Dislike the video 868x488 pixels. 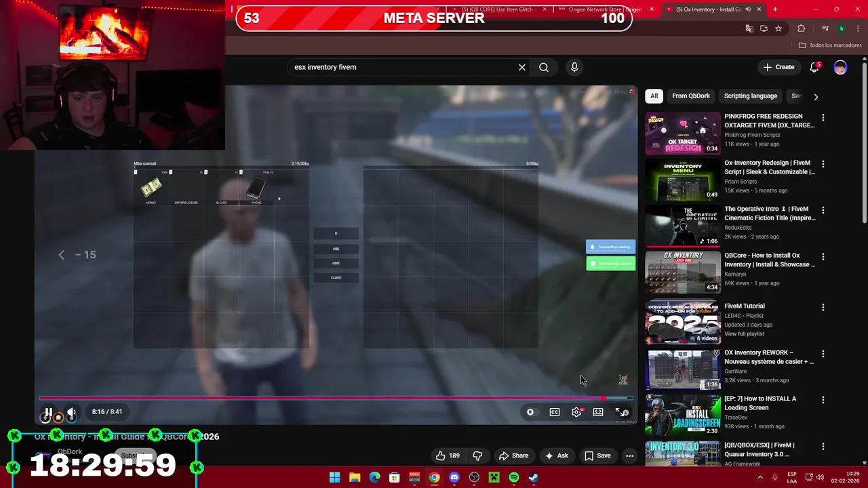477,455
